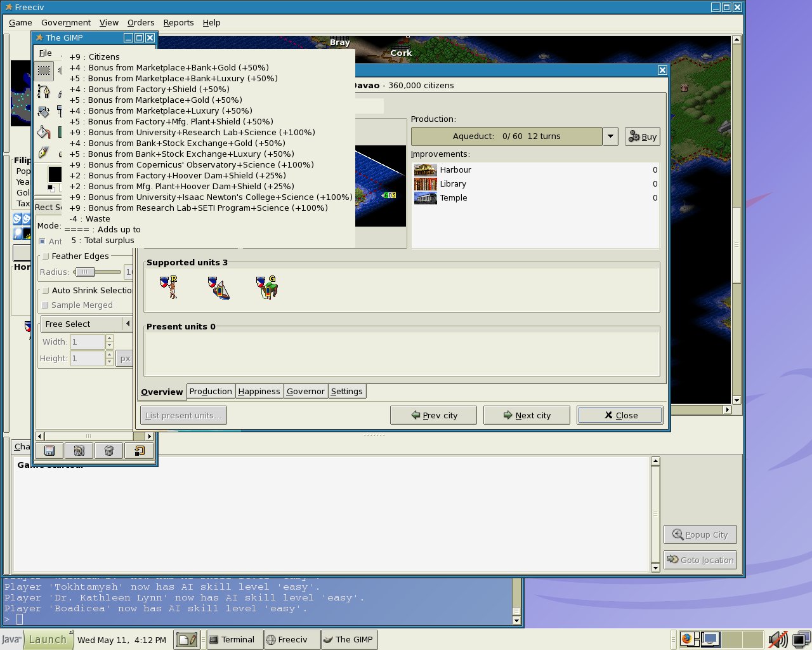Enable Feather Edges checkbox
The height and width of the screenshot is (650, 812).
pos(46,256)
